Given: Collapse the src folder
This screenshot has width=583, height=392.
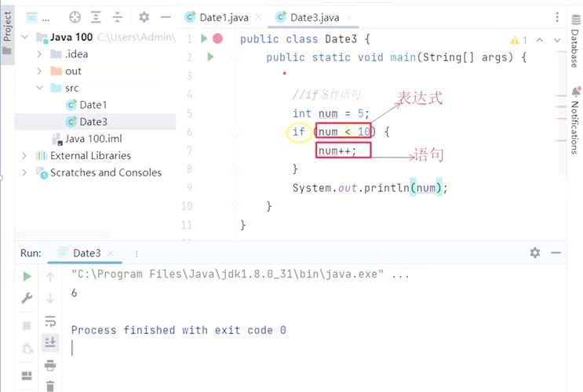Looking at the screenshot, I should click(x=40, y=88).
